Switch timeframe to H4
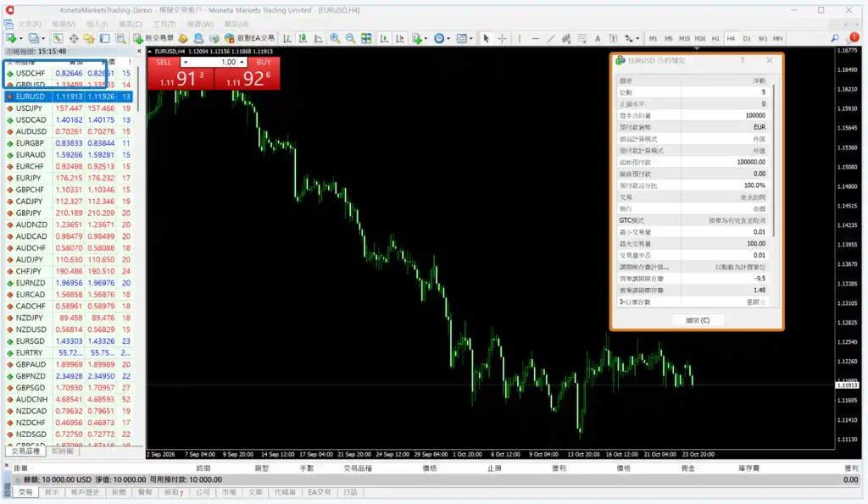The image size is (868, 504). (x=731, y=38)
